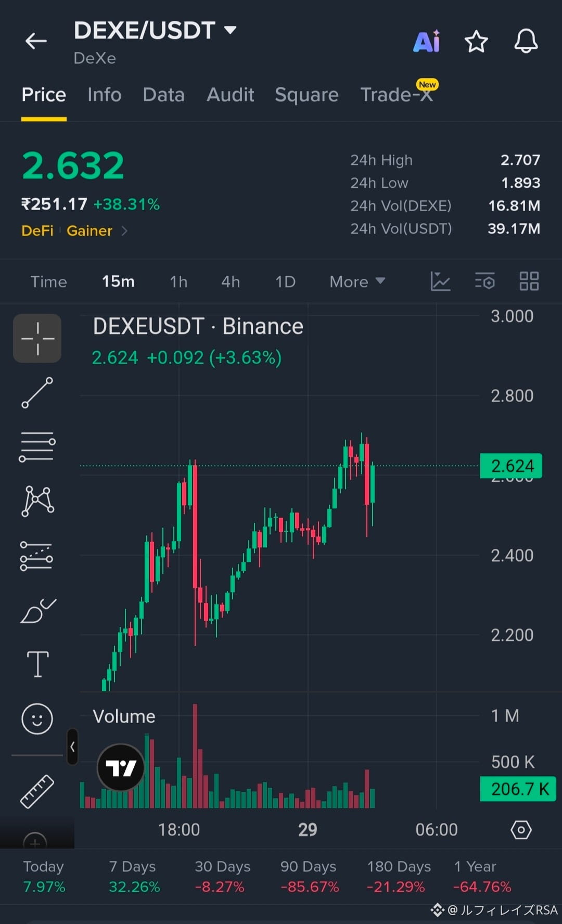This screenshot has width=562, height=924.
Task: Select the 90 Days performance period
Action: [309, 877]
